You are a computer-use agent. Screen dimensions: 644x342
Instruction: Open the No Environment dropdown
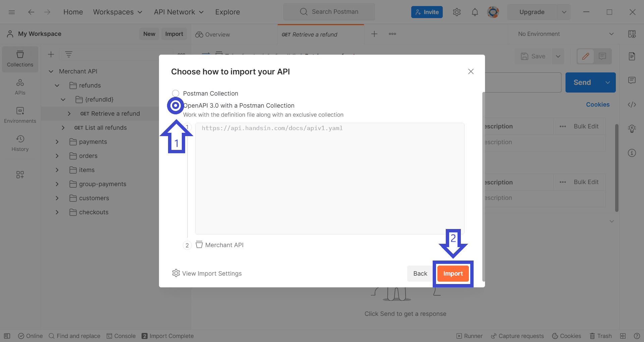point(566,34)
